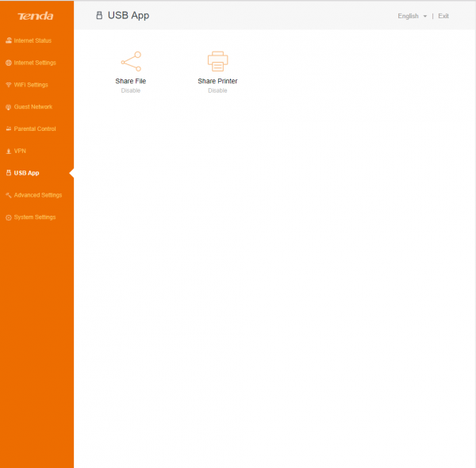Click the Share File label
The image size is (476, 468).
click(x=131, y=81)
